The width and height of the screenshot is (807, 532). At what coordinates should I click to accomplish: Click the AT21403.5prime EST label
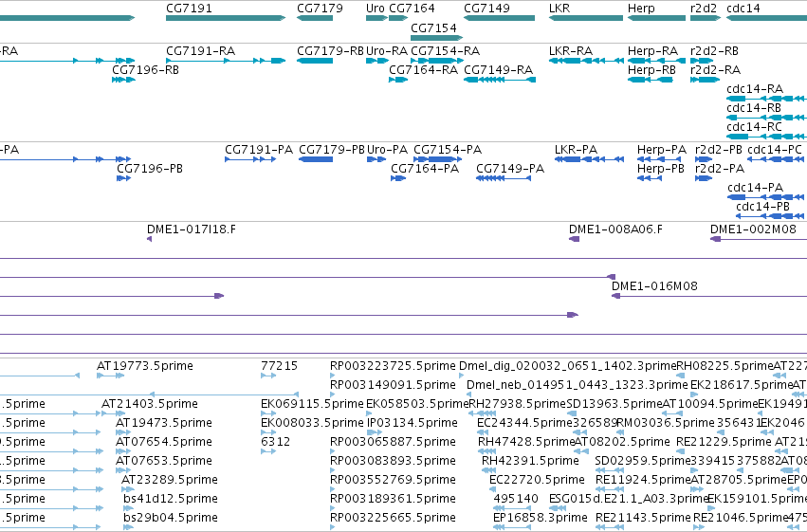click(150, 404)
